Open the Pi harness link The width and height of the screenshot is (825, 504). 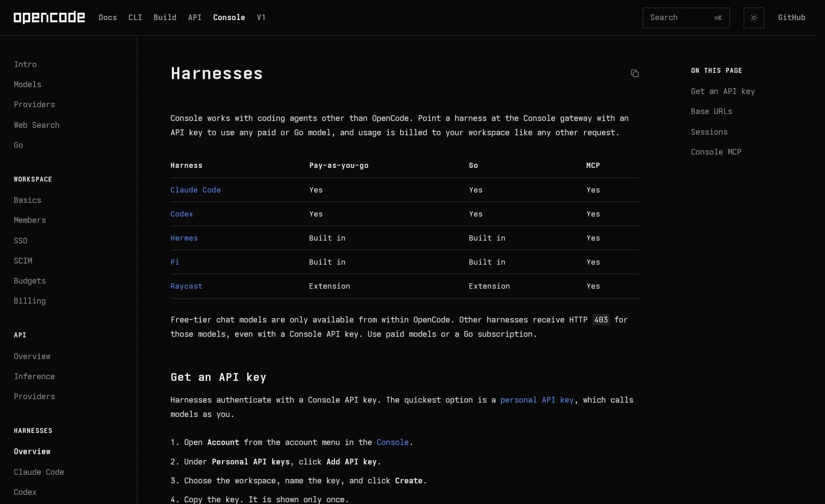pyautogui.click(x=175, y=262)
